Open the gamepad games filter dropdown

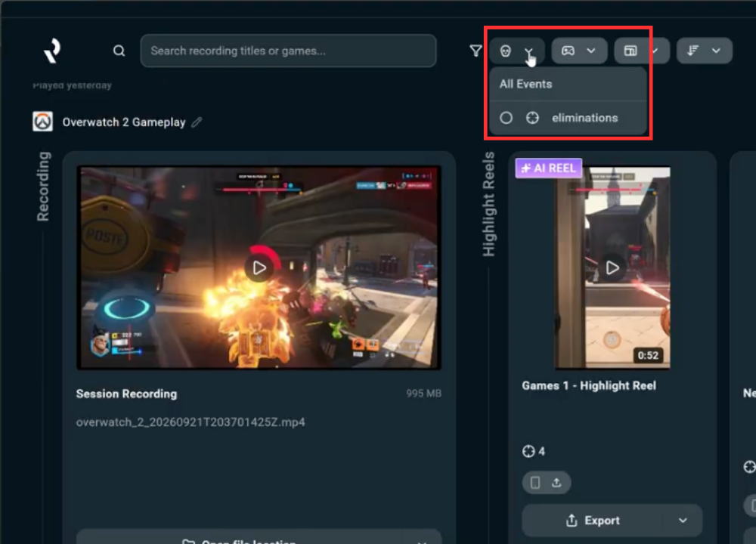(x=579, y=51)
